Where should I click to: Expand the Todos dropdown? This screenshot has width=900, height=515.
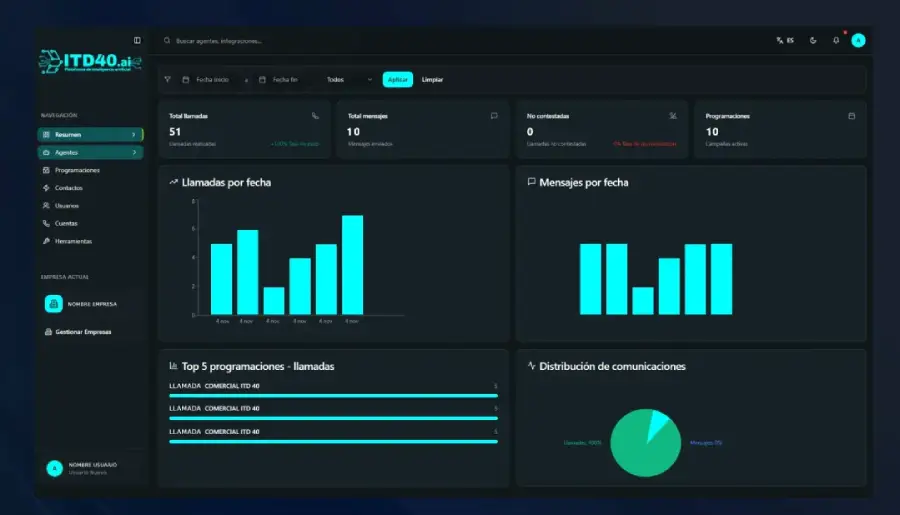349,80
